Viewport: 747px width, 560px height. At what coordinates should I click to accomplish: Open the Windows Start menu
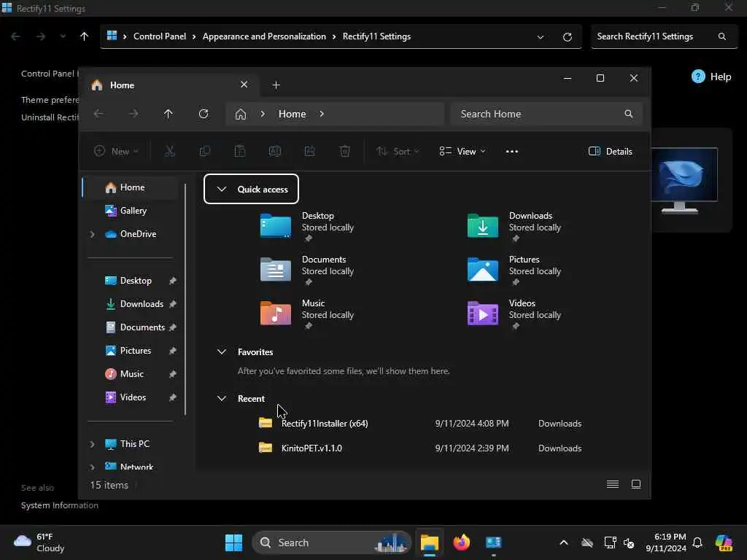pyautogui.click(x=233, y=542)
